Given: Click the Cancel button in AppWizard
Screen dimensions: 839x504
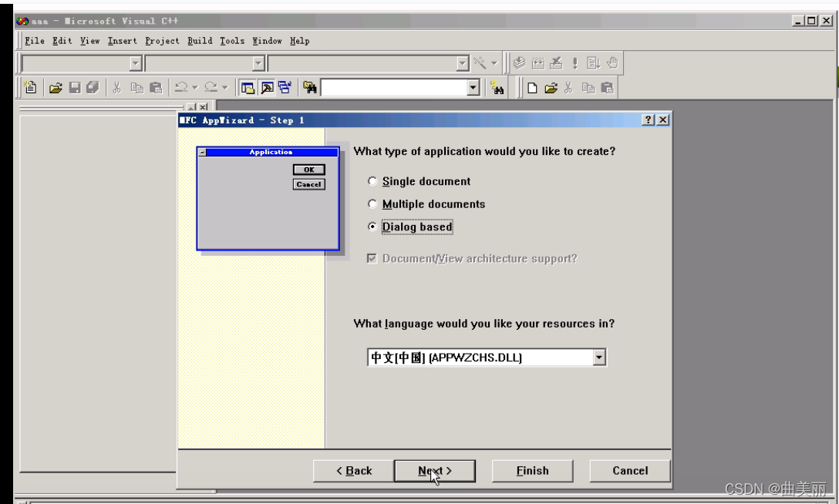Looking at the screenshot, I should click(630, 471).
